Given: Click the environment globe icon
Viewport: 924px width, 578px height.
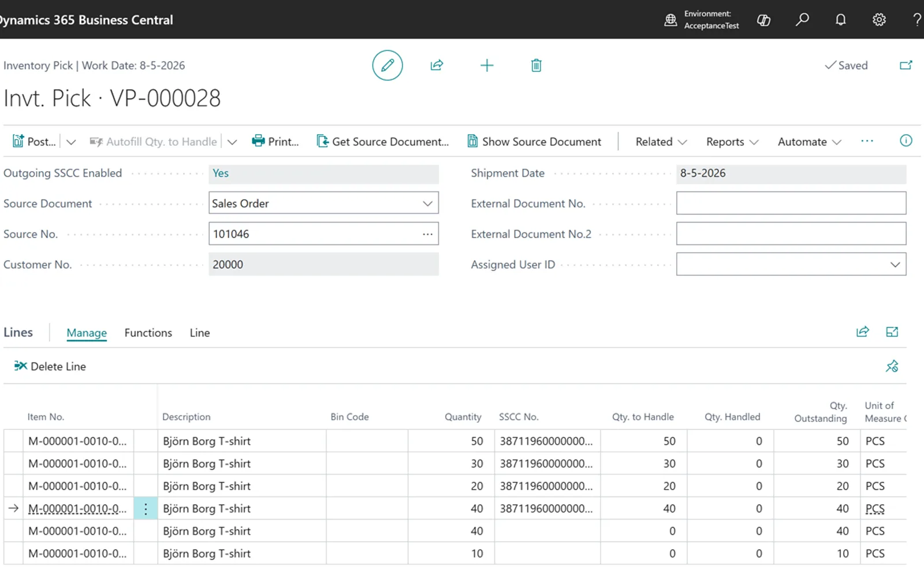Looking at the screenshot, I should coord(670,20).
